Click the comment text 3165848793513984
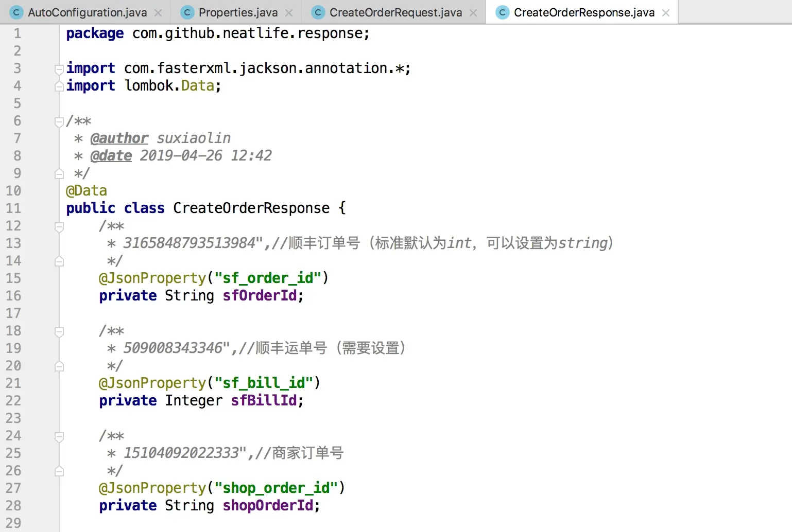 tap(190, 243)
